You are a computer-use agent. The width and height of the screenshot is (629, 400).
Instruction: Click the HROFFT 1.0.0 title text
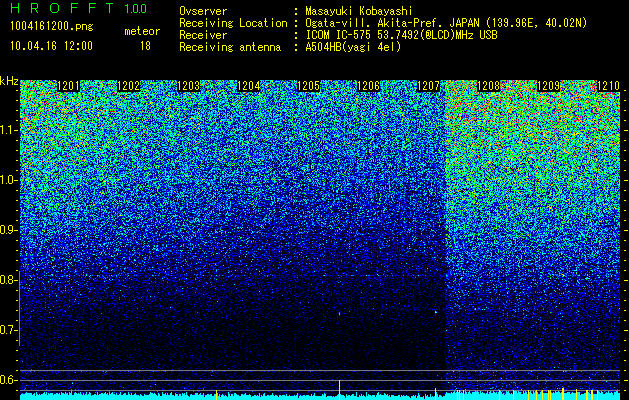pos(79,8)
